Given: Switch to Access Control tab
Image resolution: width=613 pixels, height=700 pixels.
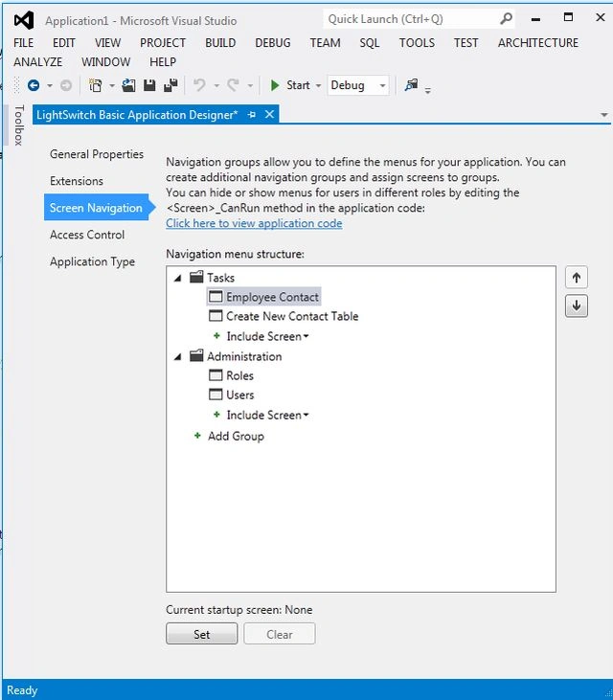Looking at the screenshot, I should point(87,235).
